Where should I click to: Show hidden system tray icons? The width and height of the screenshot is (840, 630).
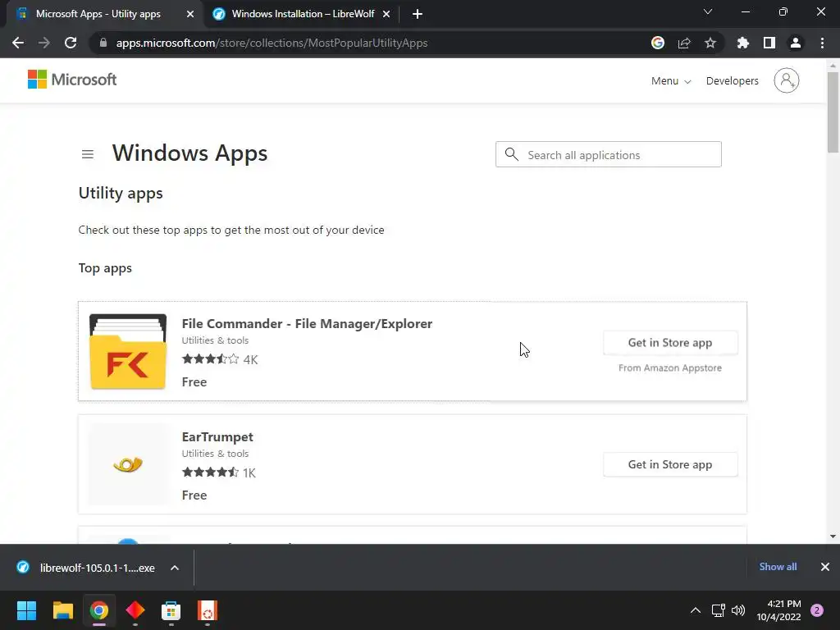pos(696,610)
